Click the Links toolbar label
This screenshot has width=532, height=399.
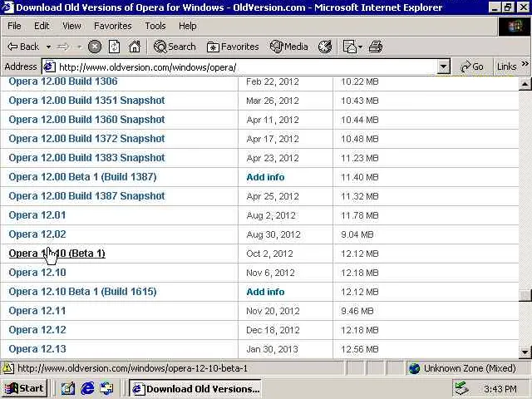pyautogui.click(x=506, y=66)
